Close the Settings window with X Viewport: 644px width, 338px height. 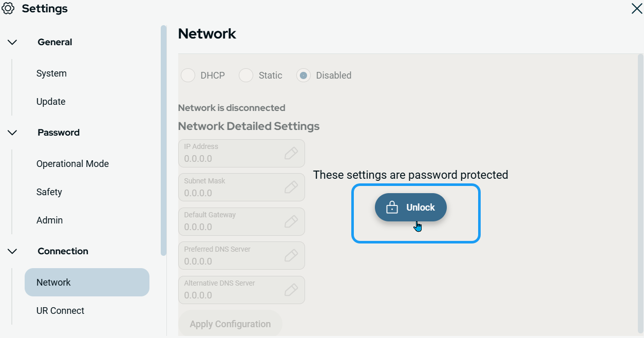[636, 9]
